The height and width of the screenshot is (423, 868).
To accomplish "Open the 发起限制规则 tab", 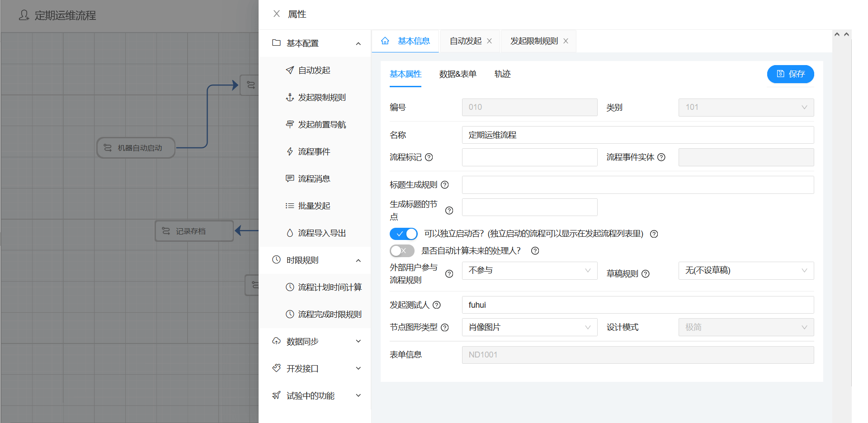I will coord(533,41).
